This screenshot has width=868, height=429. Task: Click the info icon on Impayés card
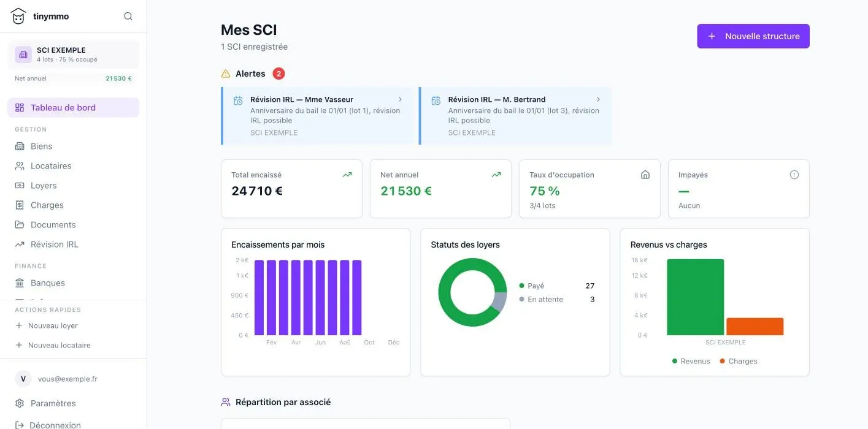pos(794,175)
